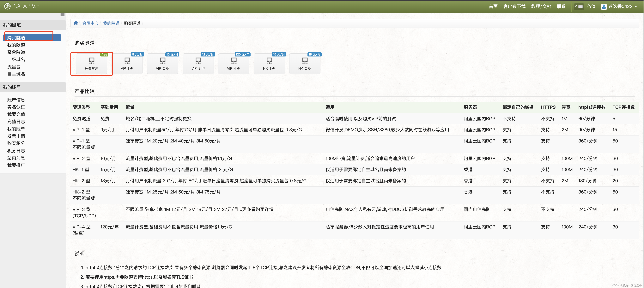
Task: Open 实名认证 in the sidebar
Action: tap(16, 107)
